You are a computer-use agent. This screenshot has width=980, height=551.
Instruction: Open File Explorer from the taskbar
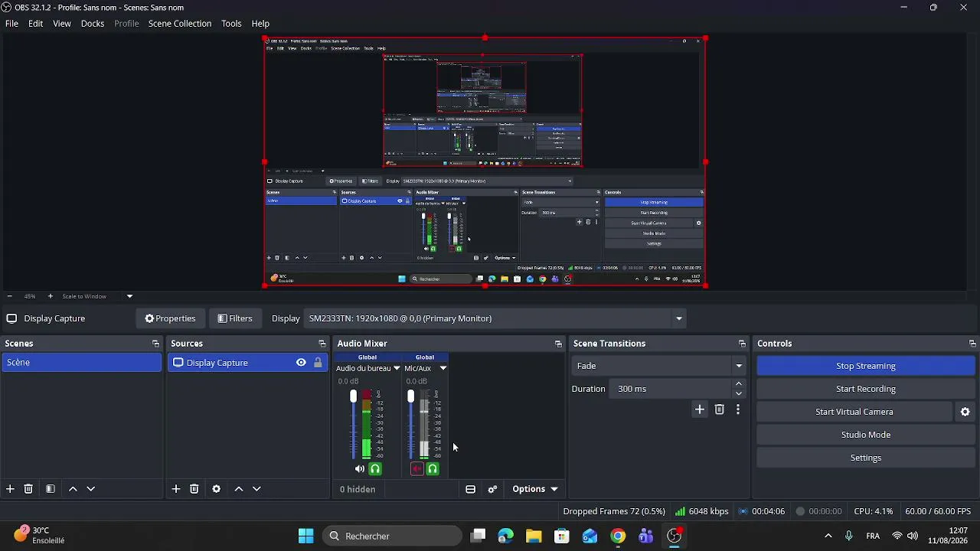pyautogui.click(x=534, y=536)
